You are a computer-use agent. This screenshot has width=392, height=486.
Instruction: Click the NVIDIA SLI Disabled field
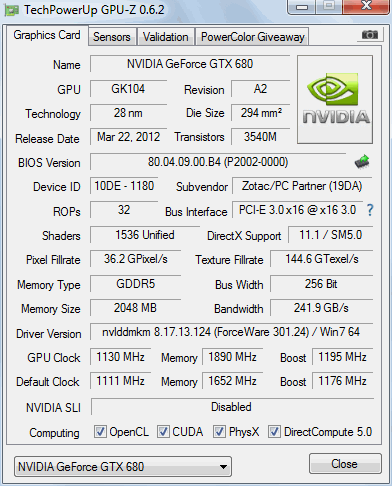tap(232, 407)
